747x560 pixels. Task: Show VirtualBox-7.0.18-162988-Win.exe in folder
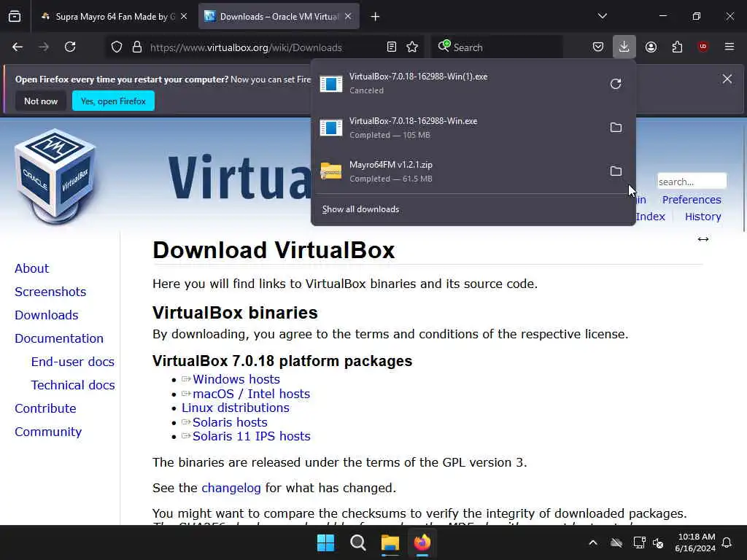[x=616, y=128]
